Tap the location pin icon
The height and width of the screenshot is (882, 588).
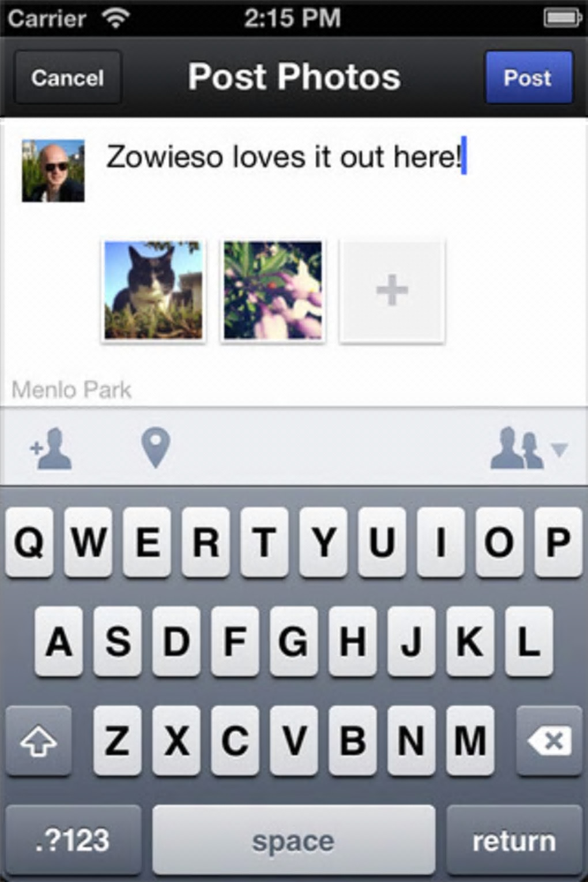(156, 448)
